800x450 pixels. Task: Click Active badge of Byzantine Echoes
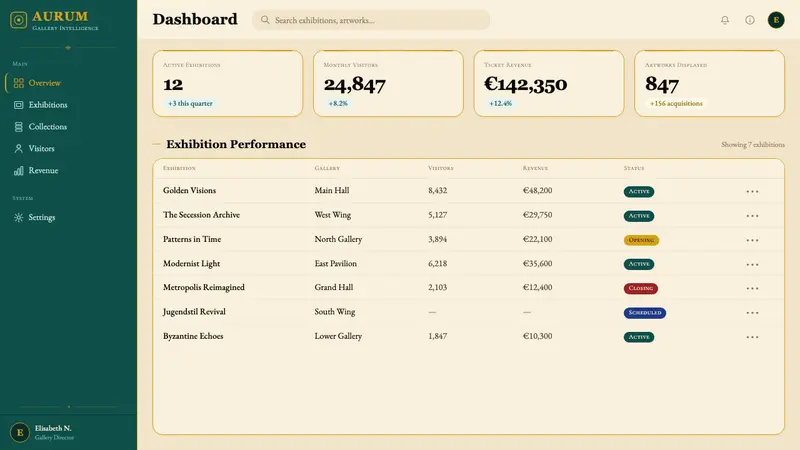[x=639, y=337]
